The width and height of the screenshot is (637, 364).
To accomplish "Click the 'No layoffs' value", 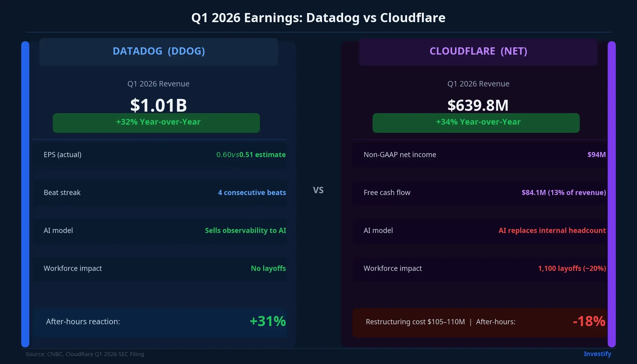I will tap(268, 268).
